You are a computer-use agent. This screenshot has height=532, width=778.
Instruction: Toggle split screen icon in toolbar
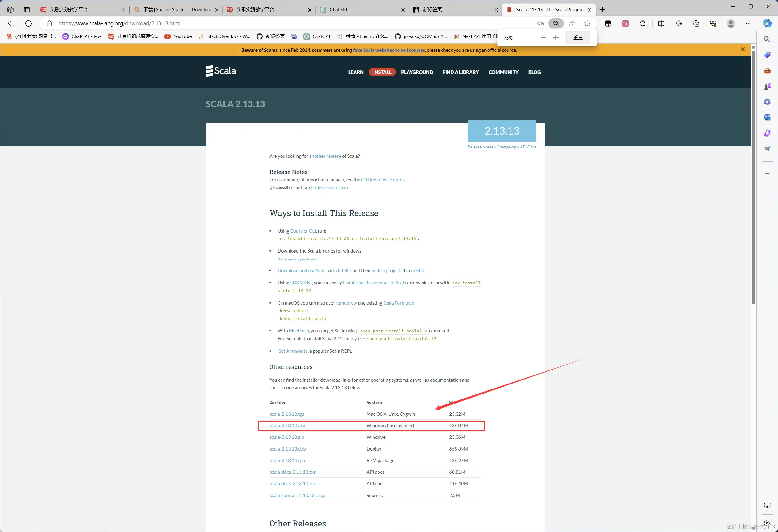pos(661,23)
